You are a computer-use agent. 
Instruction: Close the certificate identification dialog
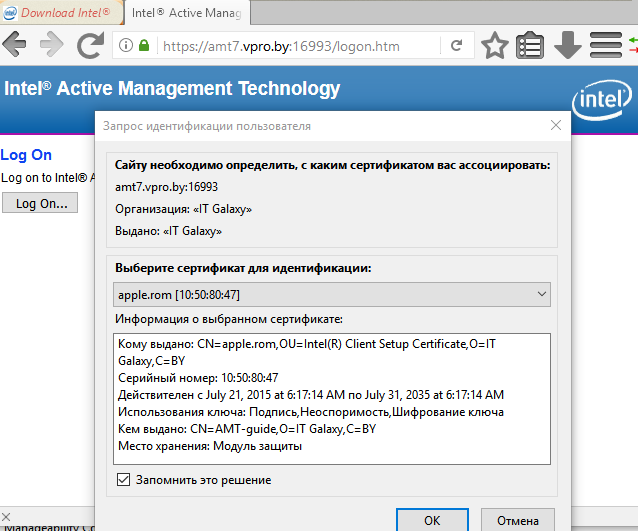point(556,125)
